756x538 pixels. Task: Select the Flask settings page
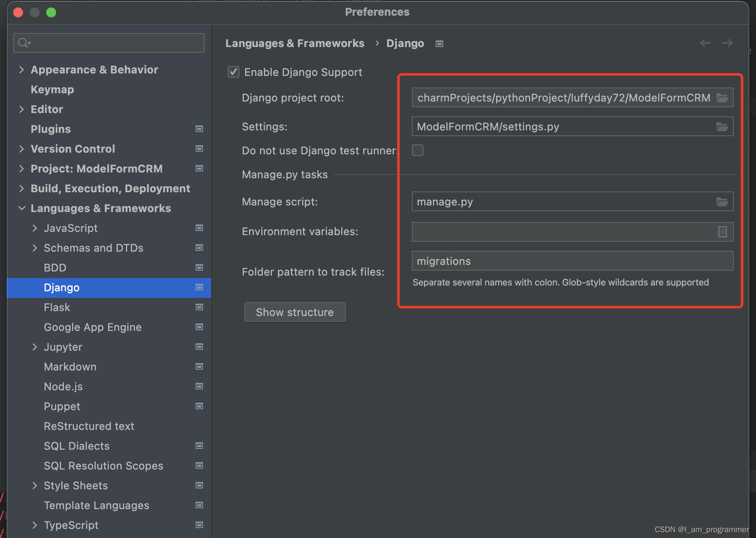57,307
